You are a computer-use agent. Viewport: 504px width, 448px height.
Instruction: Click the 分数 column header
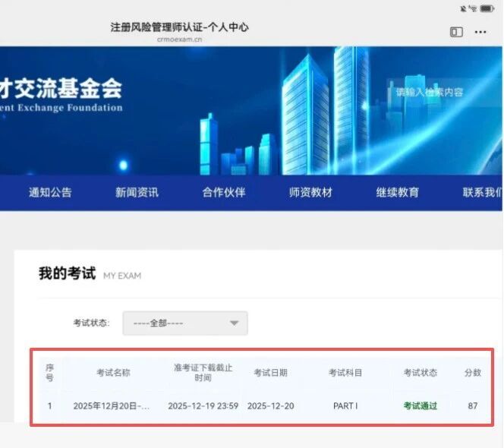472,373
